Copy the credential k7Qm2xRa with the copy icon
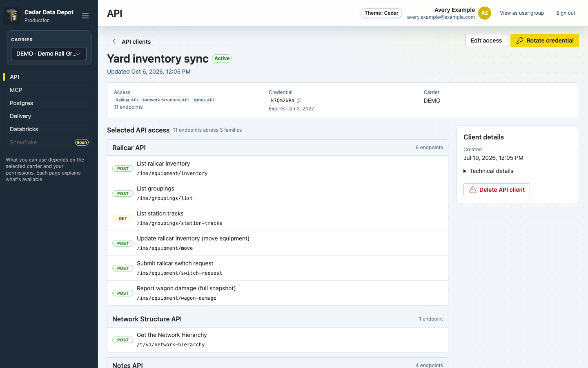Image resolution: width=588 pixels, height=368 pixels. click(x=299, y=101)
